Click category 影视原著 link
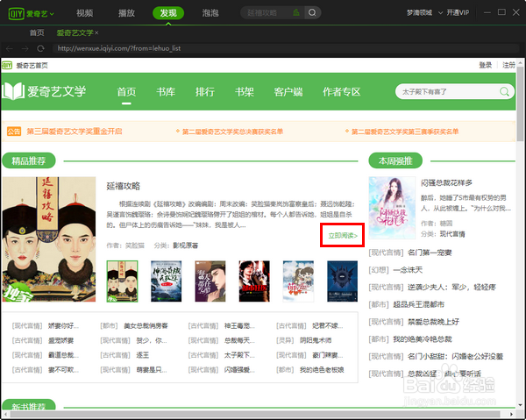The height and width of the screenshot is (420, 526). 186,246
